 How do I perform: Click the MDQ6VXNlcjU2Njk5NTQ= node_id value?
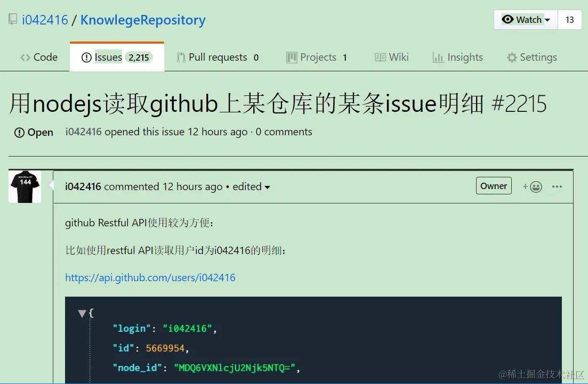(235, 368)
